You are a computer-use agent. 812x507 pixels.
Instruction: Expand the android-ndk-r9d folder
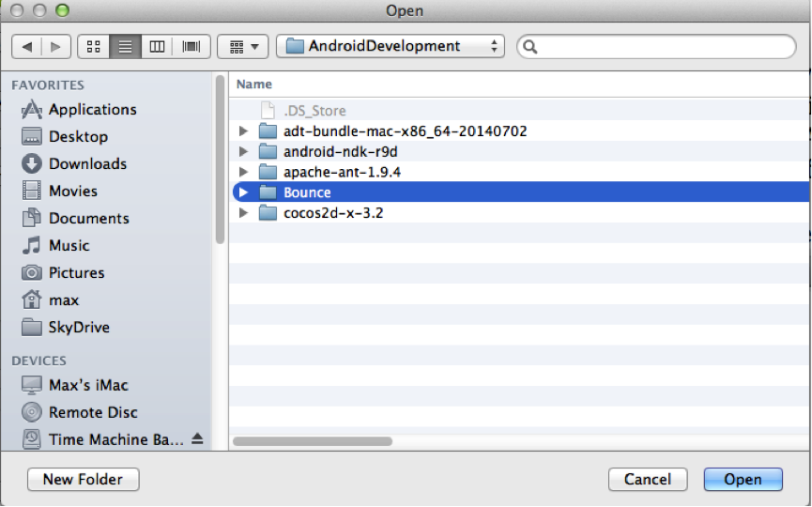243,152
